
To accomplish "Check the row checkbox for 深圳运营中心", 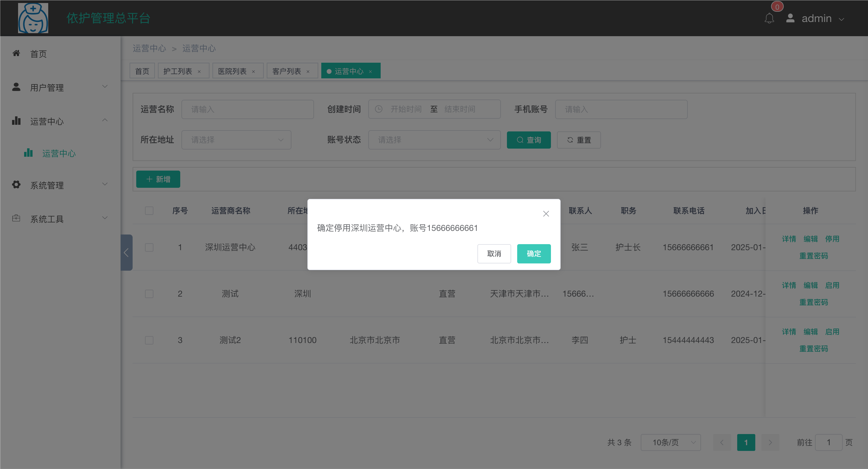I will coord(149,247).
